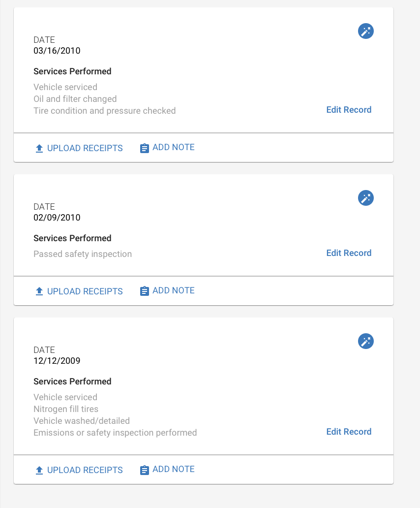Click the upload arrow icon in 12/12/2009 card
This screenshot has width=420, height=508.
click(39, 470)
